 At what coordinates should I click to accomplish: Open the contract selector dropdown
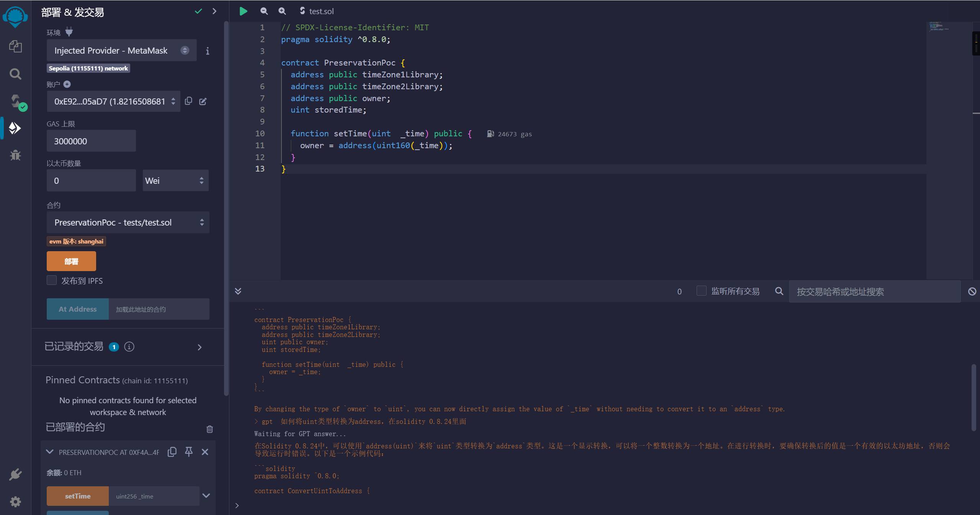click(x=128, y=222)
